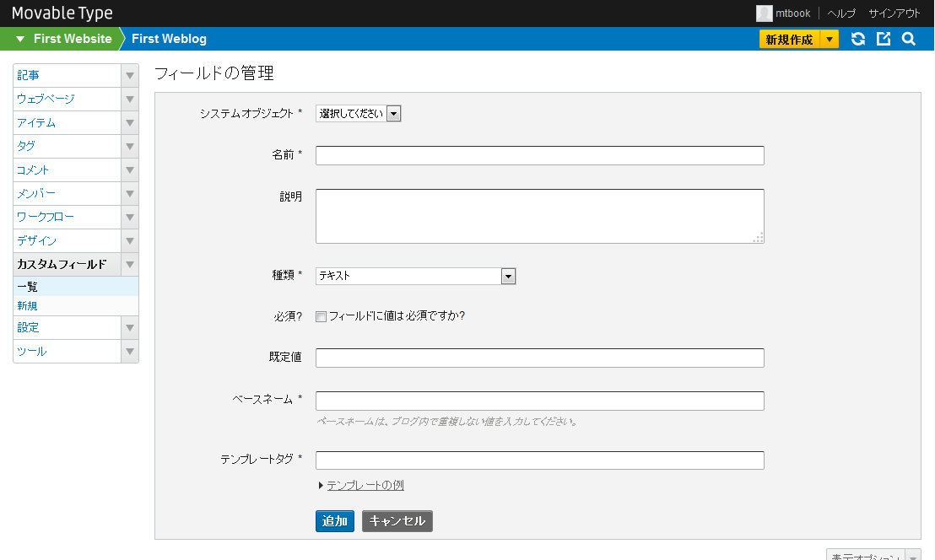Click into the 名前 input field

coord(539,156)
